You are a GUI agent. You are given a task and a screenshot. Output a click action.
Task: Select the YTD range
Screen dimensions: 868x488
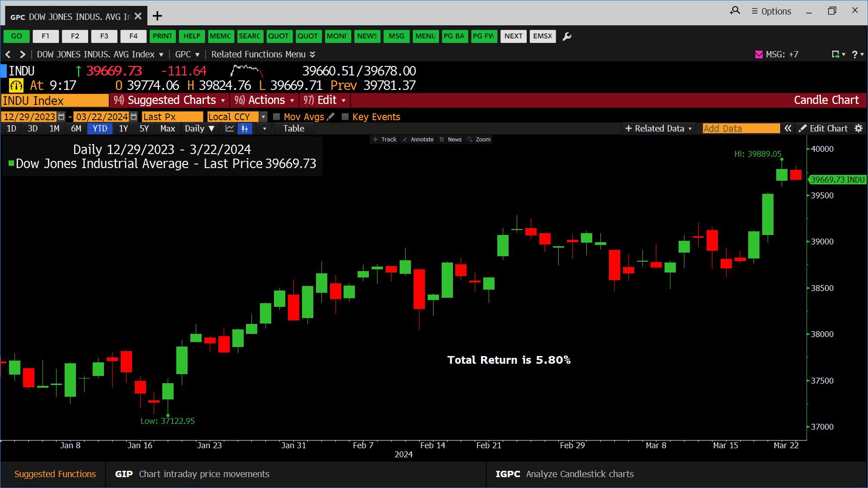[x=100, y=128]
